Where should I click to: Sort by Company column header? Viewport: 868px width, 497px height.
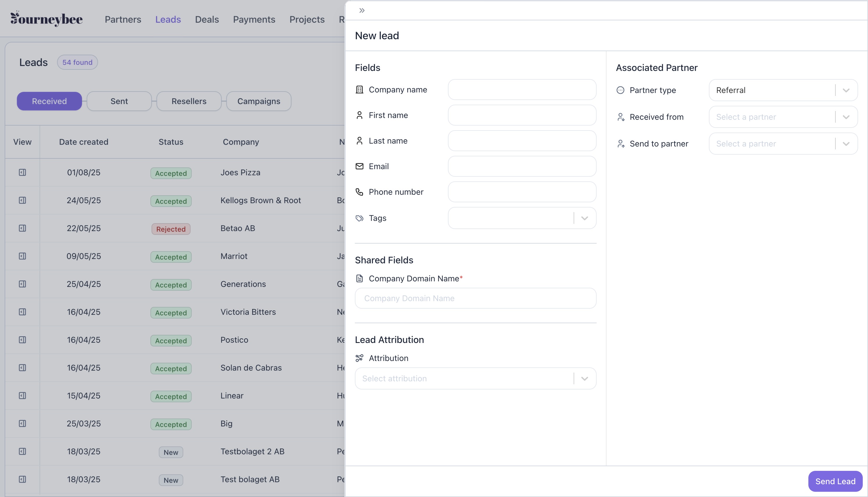241,142
